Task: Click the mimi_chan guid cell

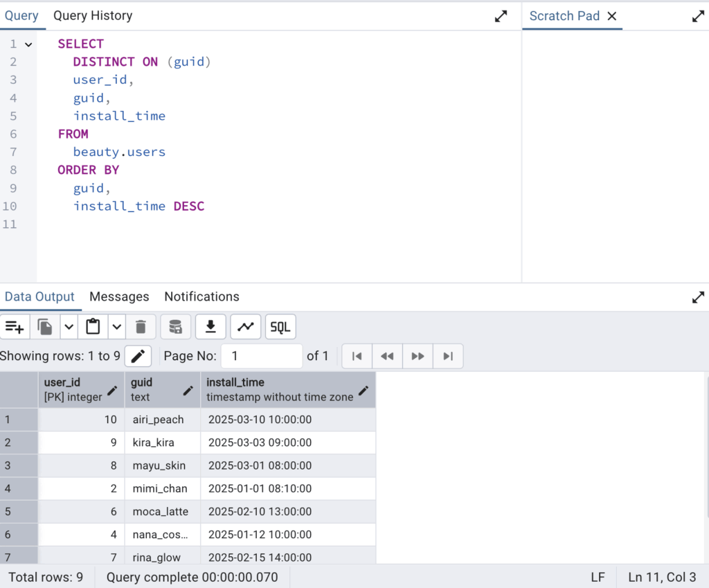Action: pyautogui.click(x=163, y=488)
